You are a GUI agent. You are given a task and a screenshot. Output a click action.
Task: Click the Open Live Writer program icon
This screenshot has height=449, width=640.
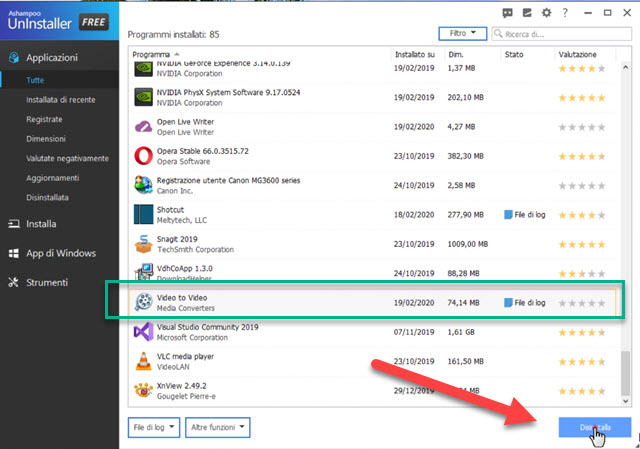pos(144,127)
